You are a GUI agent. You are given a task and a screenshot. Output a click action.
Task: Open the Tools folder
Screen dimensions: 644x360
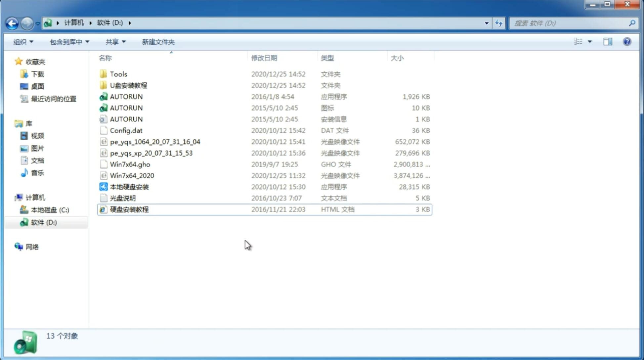coord(118,74)
